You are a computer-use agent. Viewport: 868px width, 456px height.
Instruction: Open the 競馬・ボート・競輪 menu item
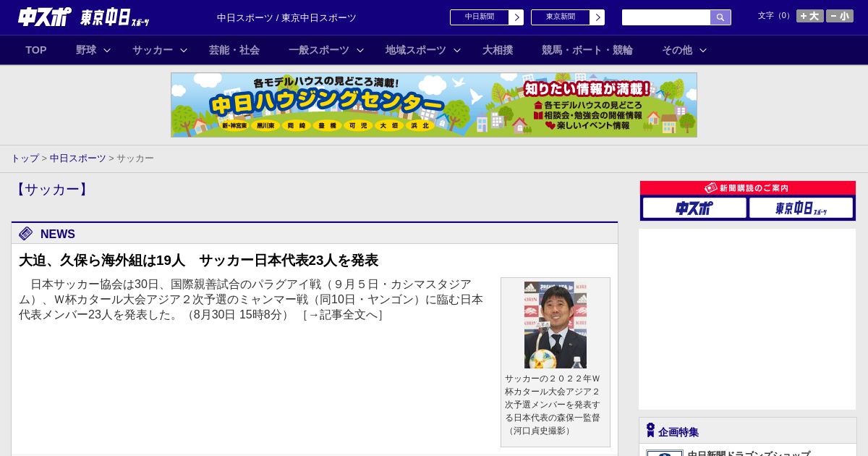(587, 50)
